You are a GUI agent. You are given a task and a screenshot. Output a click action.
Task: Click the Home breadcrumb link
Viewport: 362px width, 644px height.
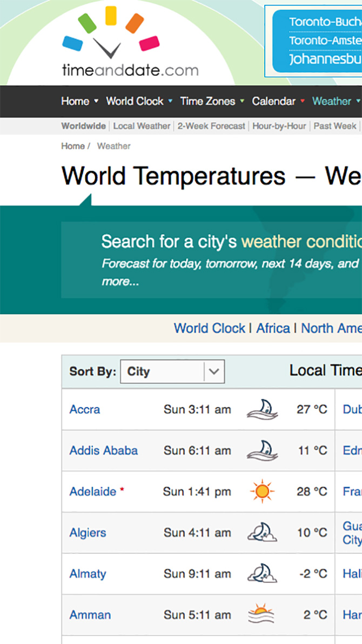72,146
